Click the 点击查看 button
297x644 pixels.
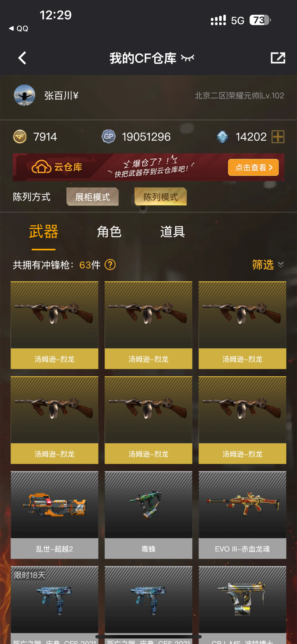(253, 167)
